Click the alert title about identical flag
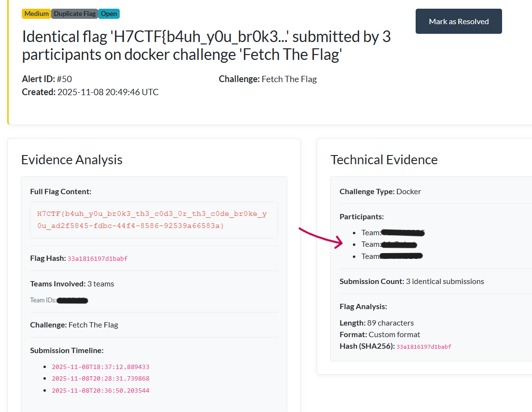Image resolution: width=532 pixels, height=412 pixels. coord(206,45)
